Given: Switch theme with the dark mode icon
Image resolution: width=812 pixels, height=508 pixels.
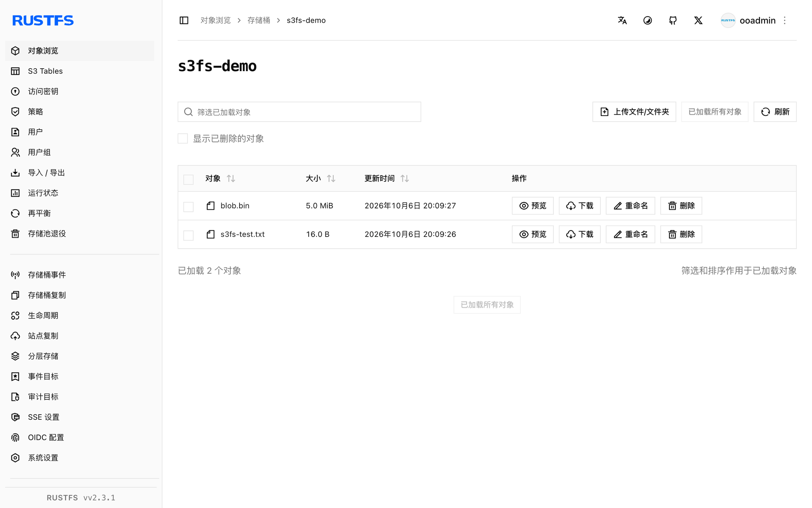Looking at the screenshot, I should (648, 20).
